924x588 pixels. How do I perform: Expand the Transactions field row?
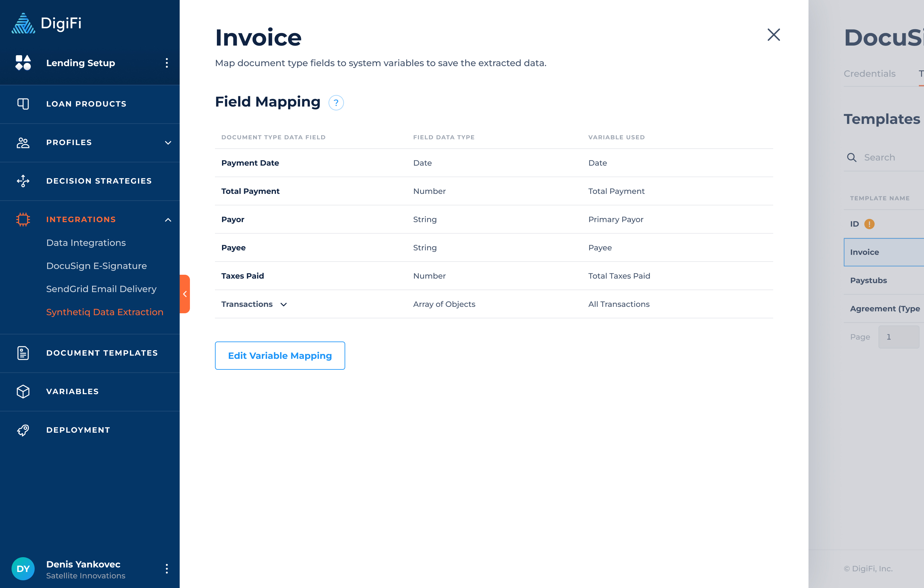(x=284, y=304)
